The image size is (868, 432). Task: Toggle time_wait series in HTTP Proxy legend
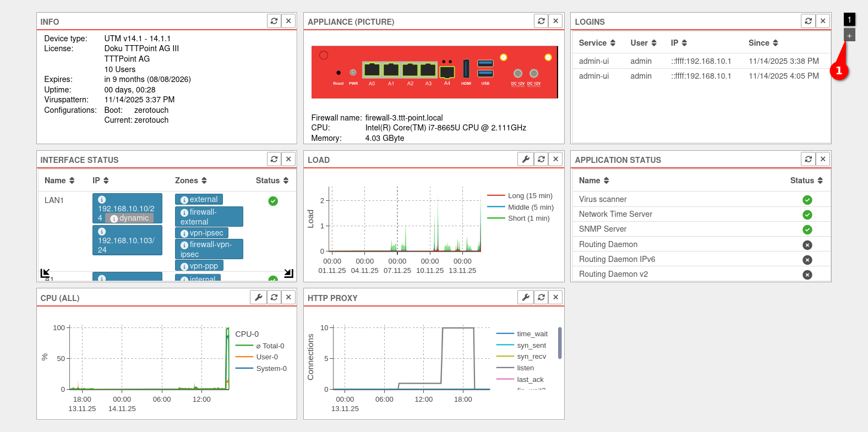click(532, 334)
